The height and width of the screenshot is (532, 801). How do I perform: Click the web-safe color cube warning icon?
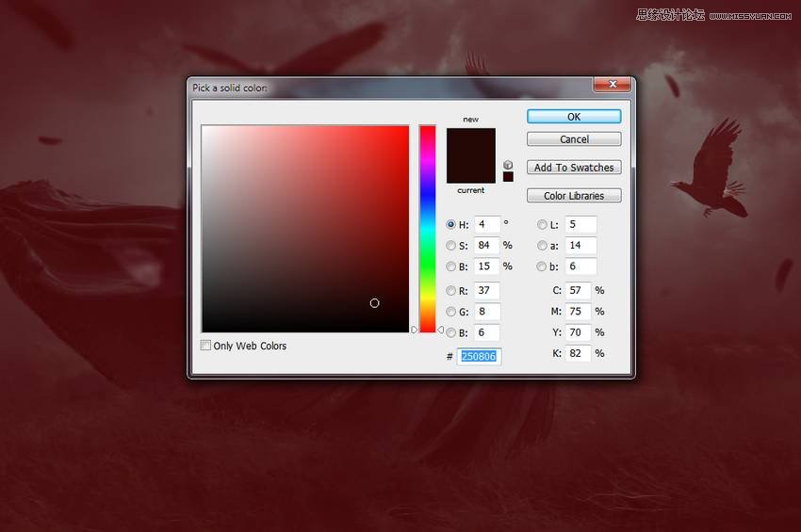[508, 165]
